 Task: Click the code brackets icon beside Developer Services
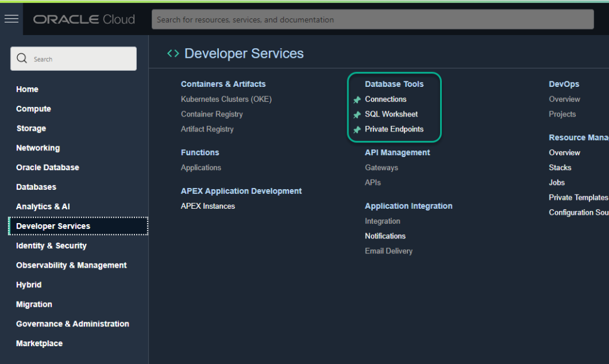point(172,53)
